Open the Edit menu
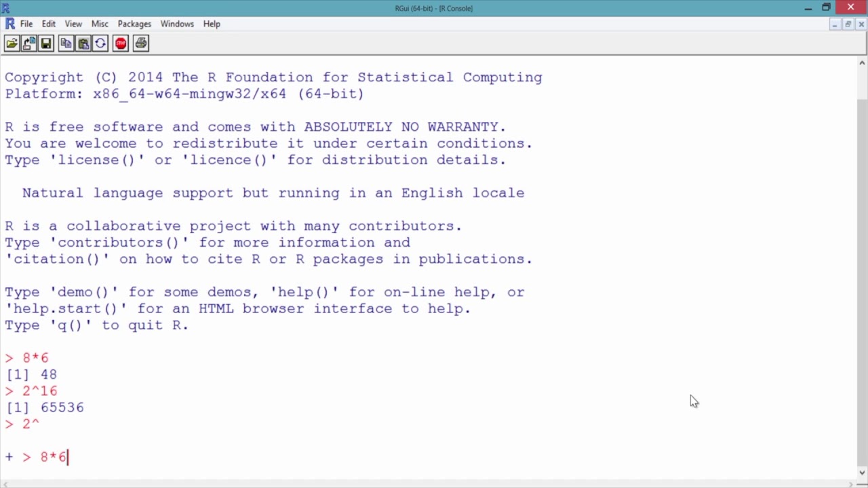Viewport: 868px width, 488px height. click(x=49, y=24)
